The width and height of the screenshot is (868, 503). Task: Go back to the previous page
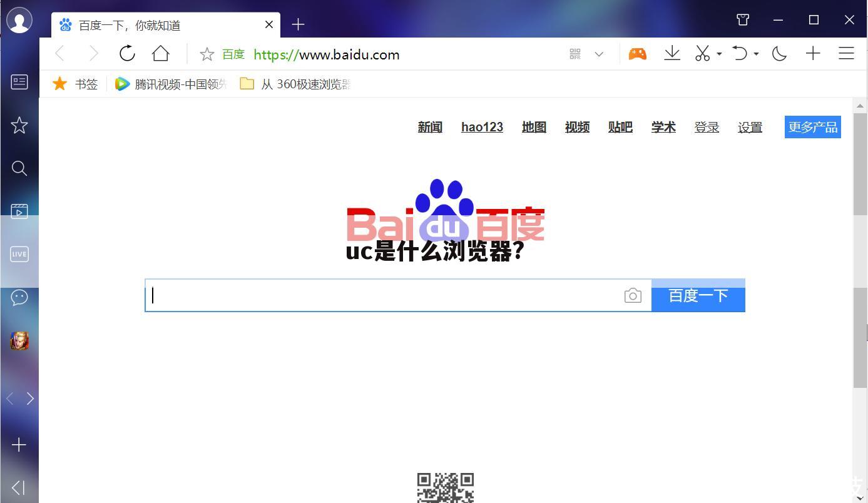click(x=60, y=54)
